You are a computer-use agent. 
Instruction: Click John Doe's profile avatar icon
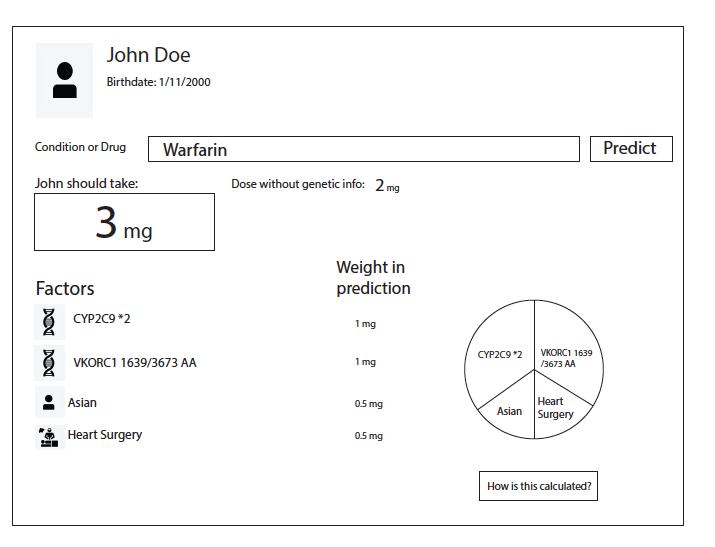point(64,80)
